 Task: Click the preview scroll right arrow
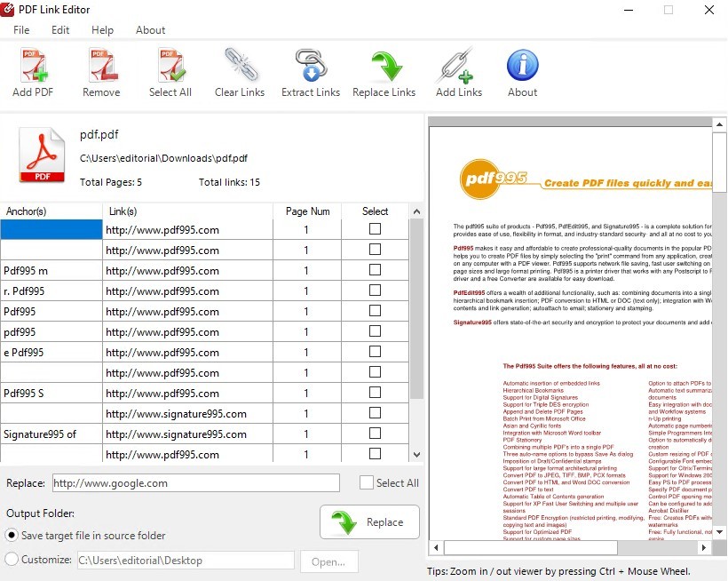click(x=704, y=547)
